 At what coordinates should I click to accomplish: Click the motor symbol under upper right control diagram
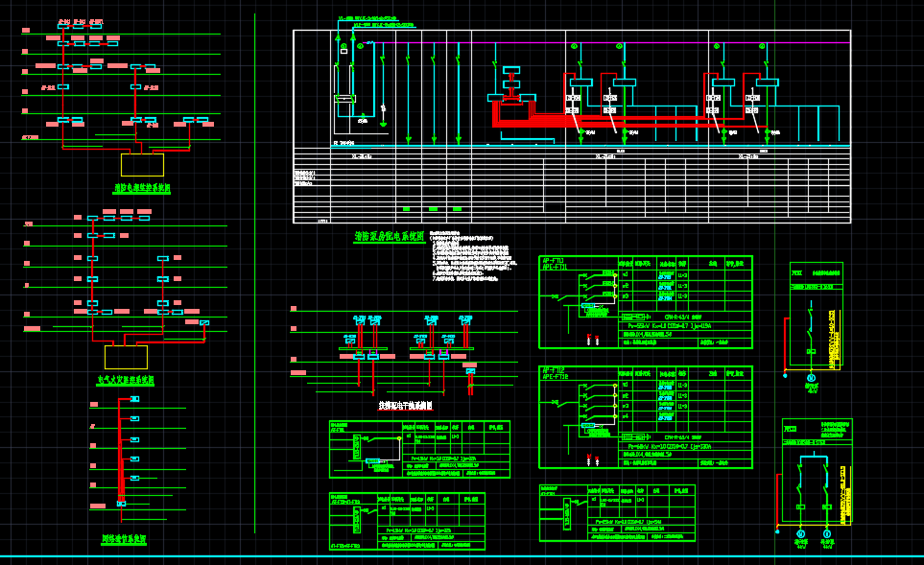812,377
